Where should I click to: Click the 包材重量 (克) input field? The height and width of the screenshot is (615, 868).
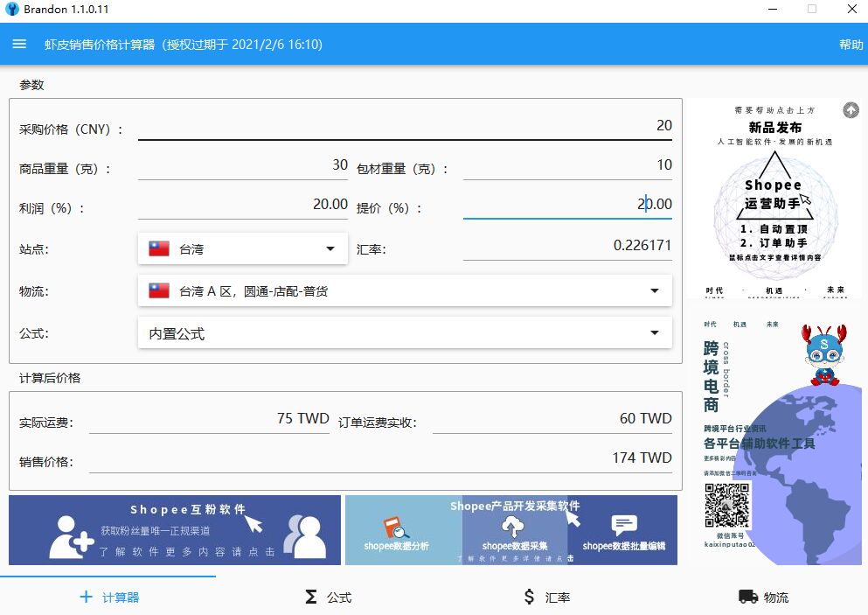(x=567, y=165)
